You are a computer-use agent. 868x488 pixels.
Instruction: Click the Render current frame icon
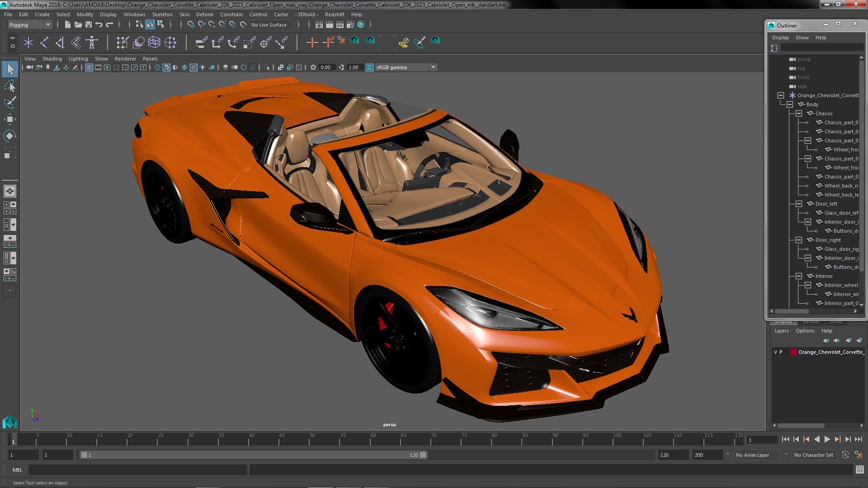click(x=329, y=24)
